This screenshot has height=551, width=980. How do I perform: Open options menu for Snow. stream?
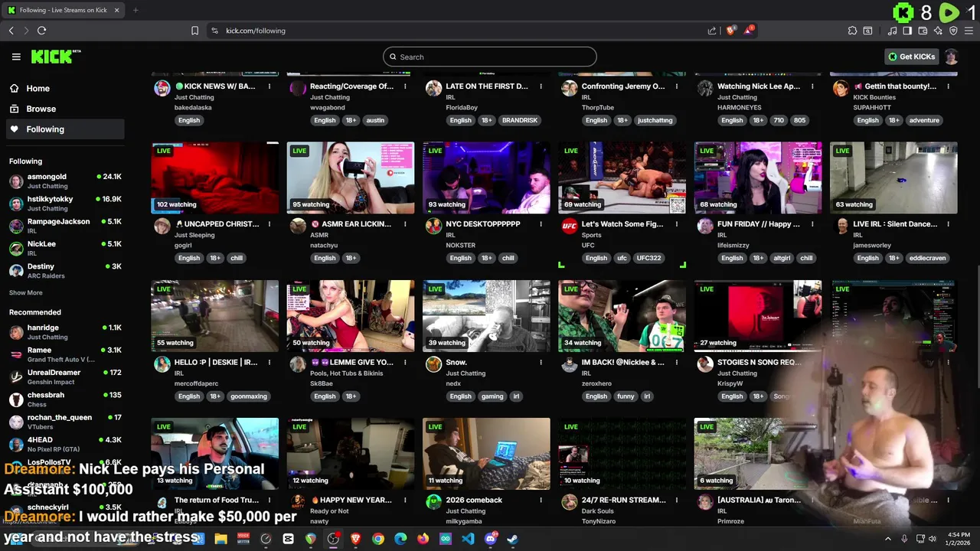[x=541, y=362]
